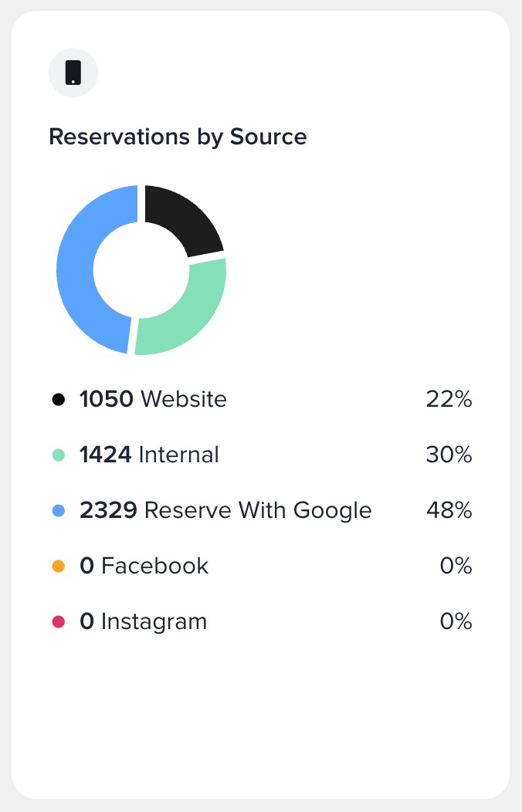The height and width of the screenshot is (812, 522).
Task: Click the 30% Internal percentage
Action: (449, 455)
